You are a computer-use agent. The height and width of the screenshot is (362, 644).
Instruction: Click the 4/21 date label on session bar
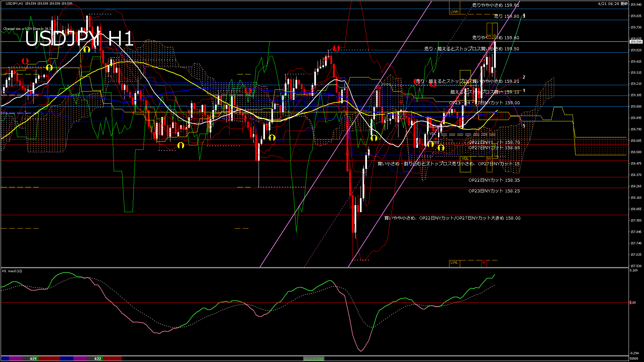pyautogui.click(x=33, y=359)
